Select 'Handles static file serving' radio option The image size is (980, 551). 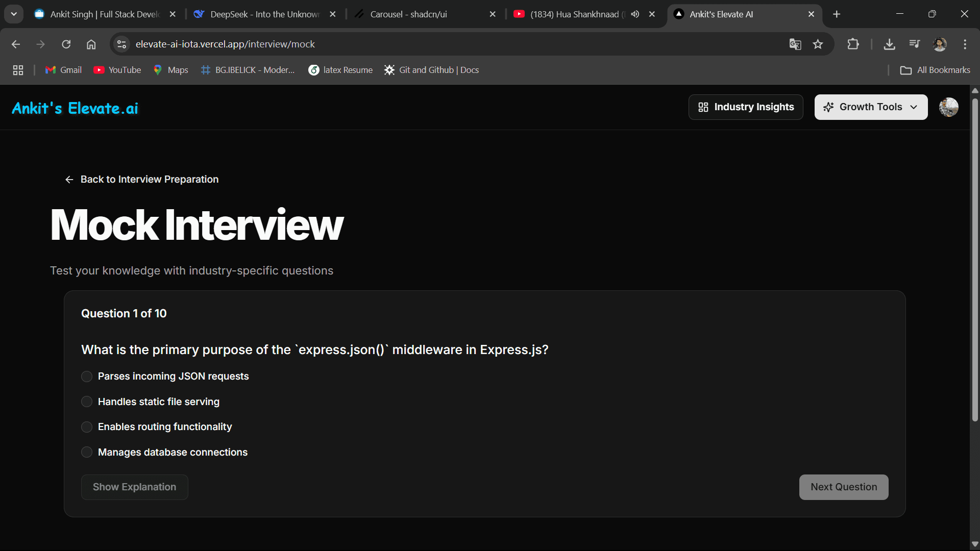coord(87,402)
